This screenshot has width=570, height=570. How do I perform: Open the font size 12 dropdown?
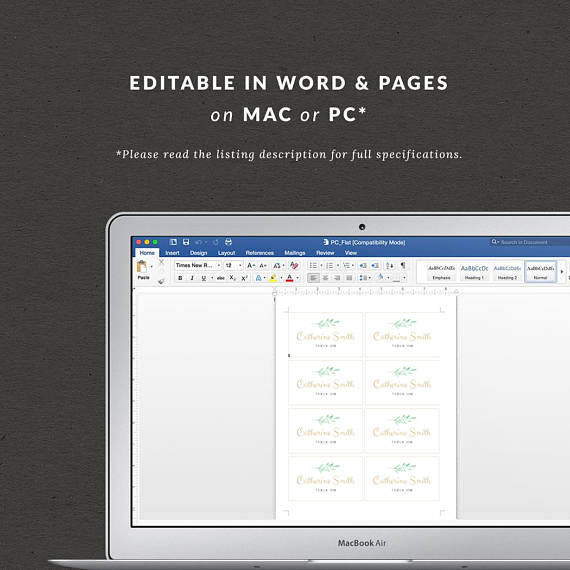pyautogui.click(x=233, y=265)
